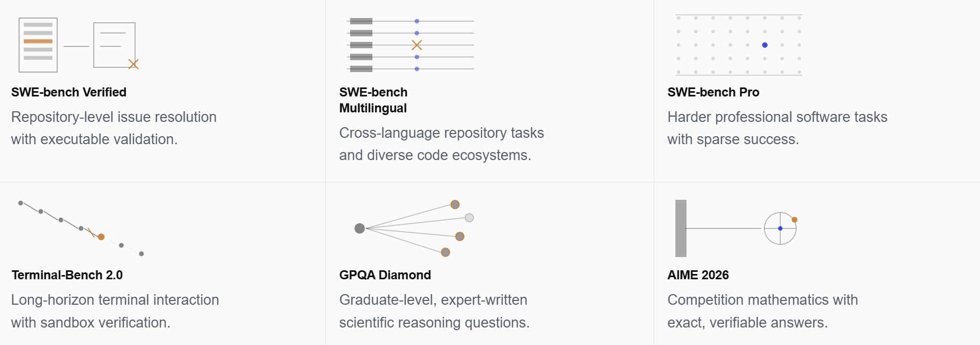This screenshot has height=345, width=980.
Task: Open the SWE-bench Pro heading
Action: [x=714, y=92]
